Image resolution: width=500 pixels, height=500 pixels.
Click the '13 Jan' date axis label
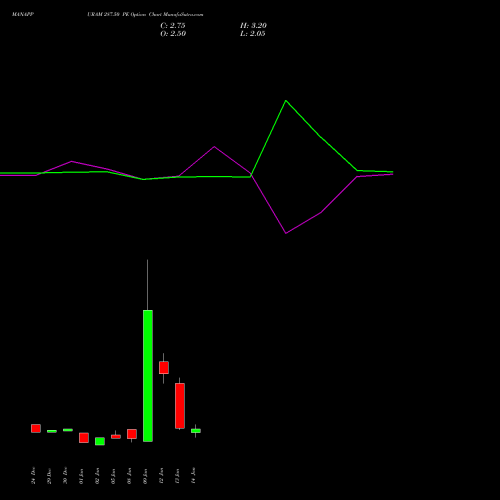[x=177, y=476]
